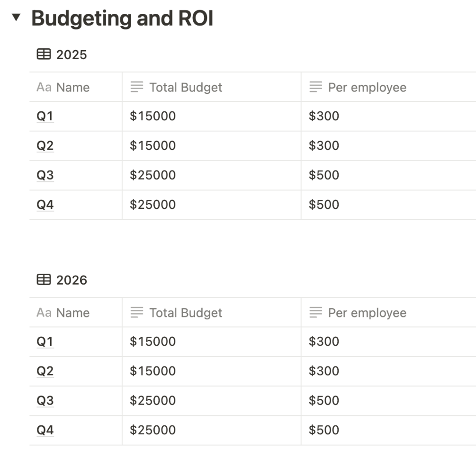Screen dimensions: 476x450
Task: Open the Q3 page in the 2026 table
Action: (x=45, y=401)
